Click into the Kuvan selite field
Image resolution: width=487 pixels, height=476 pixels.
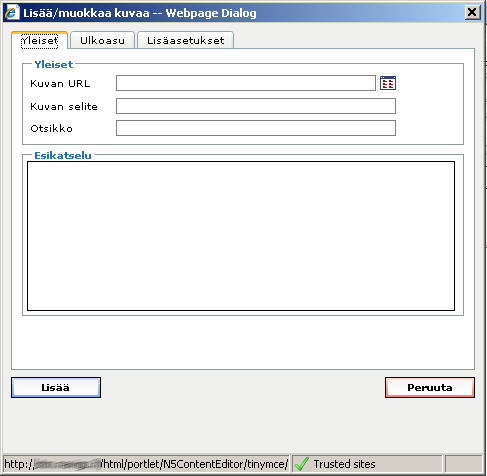[x=256, y=106]
